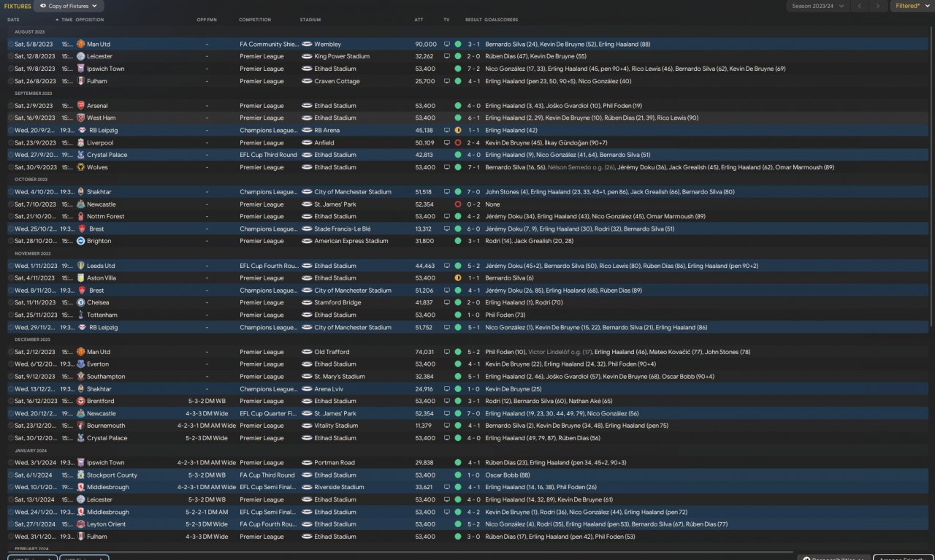Click the red loss indicator for Liverpool match
The width and height of the screenshot is (935, 560).
click(x=458, y=142)
